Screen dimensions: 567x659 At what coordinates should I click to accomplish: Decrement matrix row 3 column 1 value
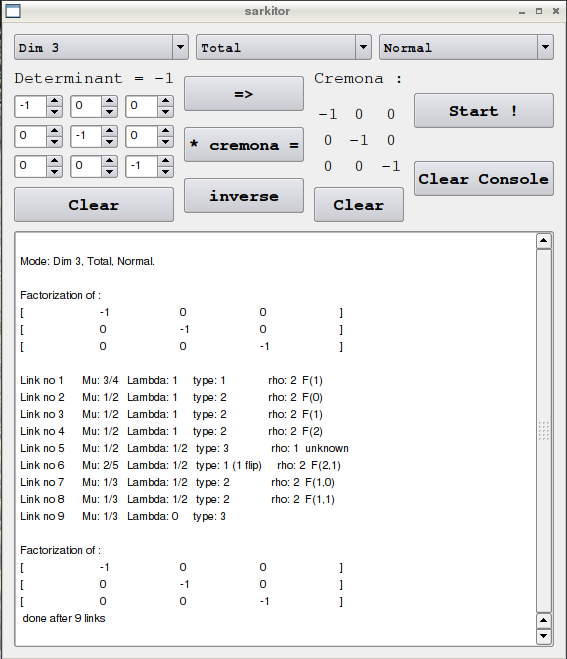(x=54, y=171)
